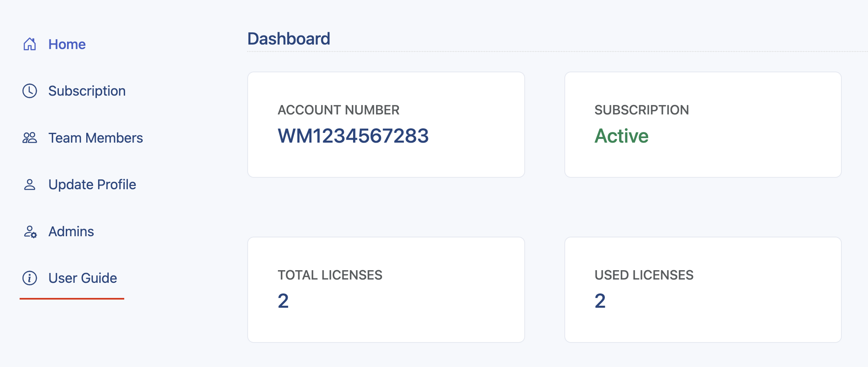This screenshot has height=367, width=868.
Task: Click the number under Used Licenses
Action: [x=600, y=301]
